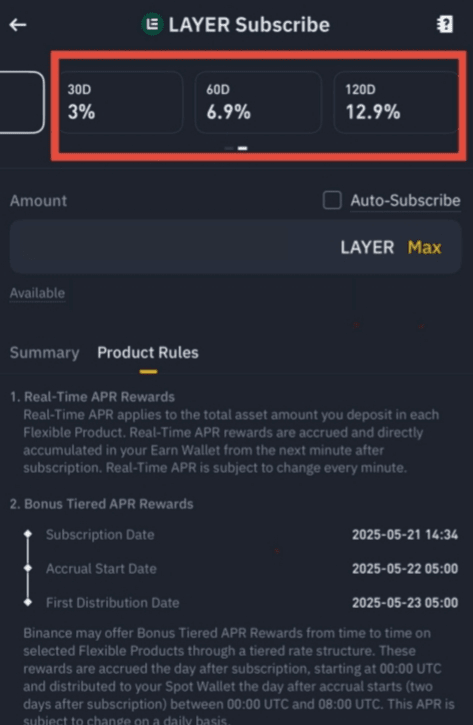Tap the Accrual Start Date timeline marker
This screenshot has height=725, width=473.
click(28, 568)
